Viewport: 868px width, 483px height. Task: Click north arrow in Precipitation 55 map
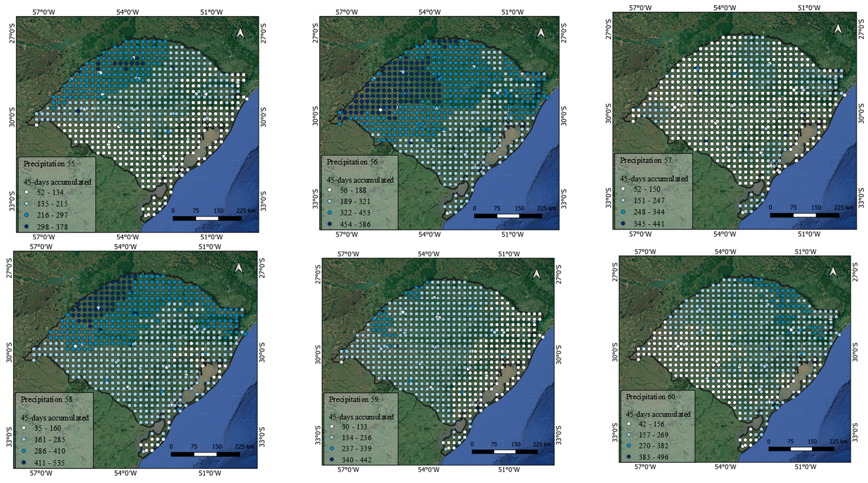pyautogui.click(x=240, y=33)
